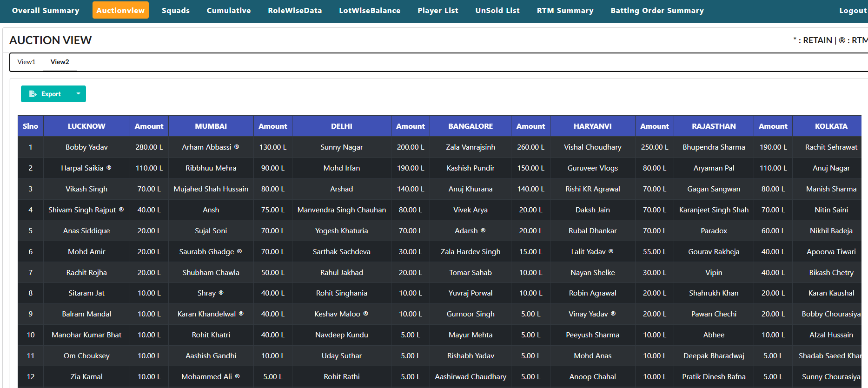
Task: Click Shubham Chawla cell
Action: coord(211,272)
